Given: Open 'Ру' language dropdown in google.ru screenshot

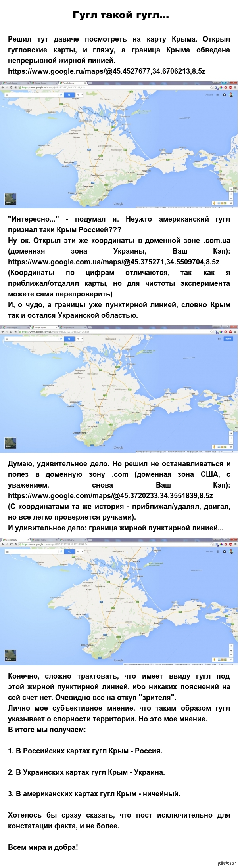Looking at the screenshot, I should click(79, 95).
